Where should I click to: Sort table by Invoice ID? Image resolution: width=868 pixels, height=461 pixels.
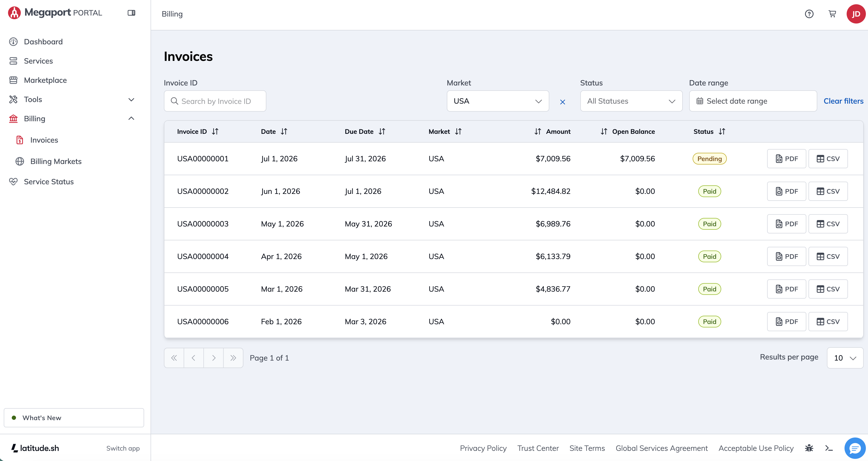pyautogui.click(x=215, y=131)
